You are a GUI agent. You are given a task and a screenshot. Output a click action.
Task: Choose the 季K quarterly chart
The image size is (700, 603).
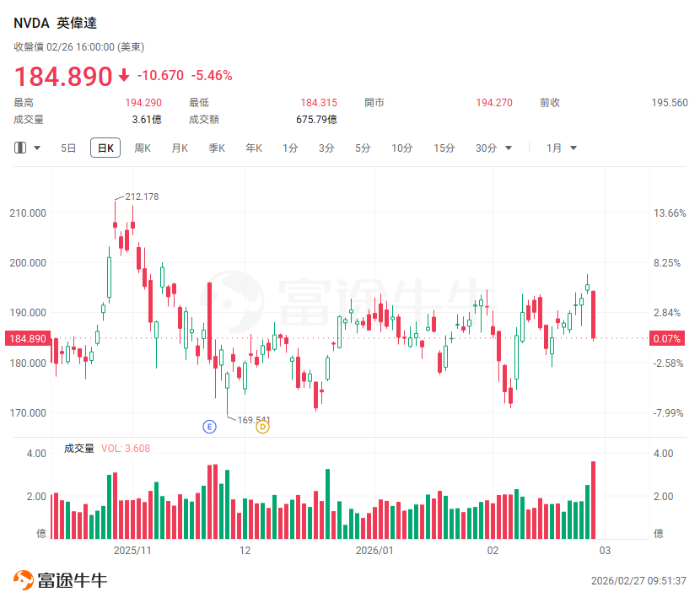217,148
